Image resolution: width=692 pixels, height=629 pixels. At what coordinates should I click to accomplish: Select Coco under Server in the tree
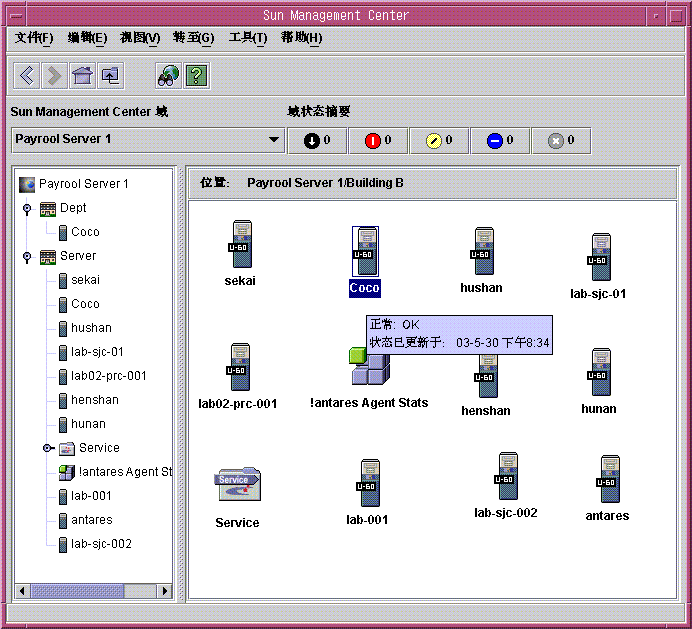[79, 304]
